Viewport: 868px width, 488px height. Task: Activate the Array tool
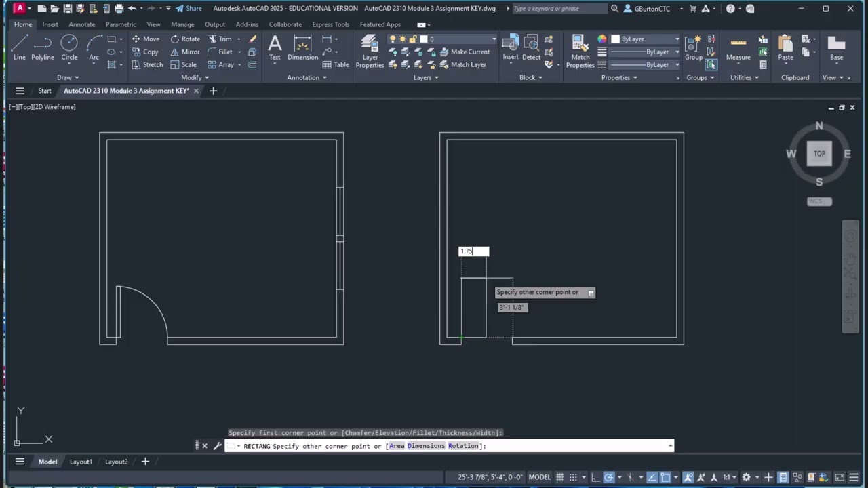pos(220,64)
